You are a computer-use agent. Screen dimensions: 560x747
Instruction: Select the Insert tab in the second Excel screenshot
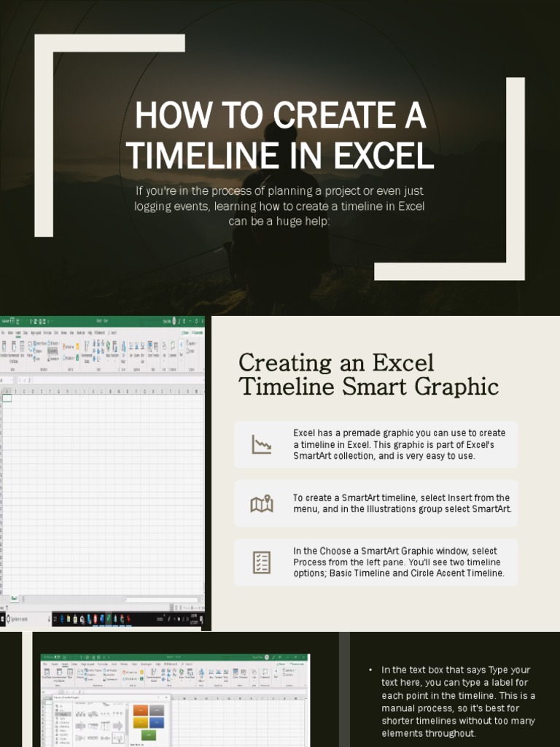pos(65,664)
